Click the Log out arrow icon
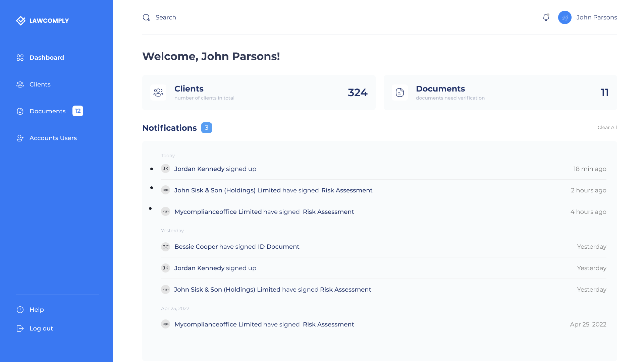The height and width of the screenshot is (362, 644). point(20,328)
